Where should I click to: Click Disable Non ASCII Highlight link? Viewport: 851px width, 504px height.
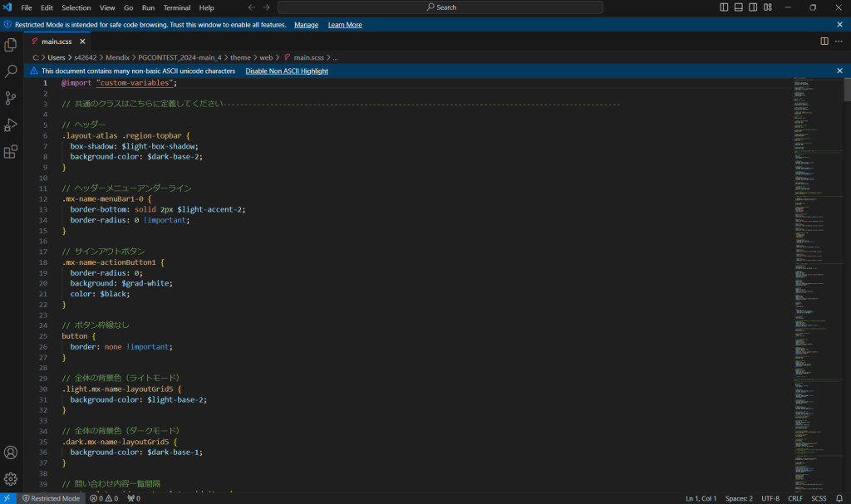pos(287,71)
